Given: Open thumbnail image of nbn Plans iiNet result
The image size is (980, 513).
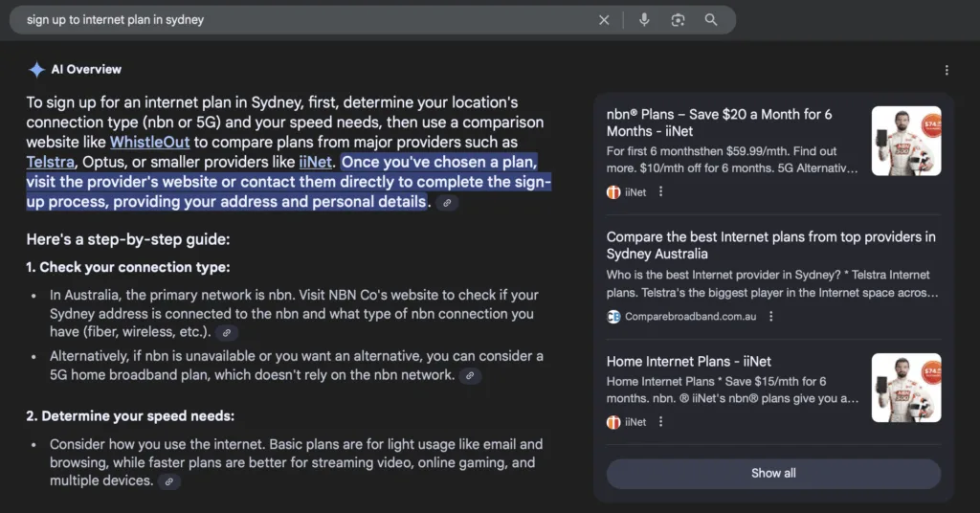Looking at the screenshot, I should click(x=906, y=141).
